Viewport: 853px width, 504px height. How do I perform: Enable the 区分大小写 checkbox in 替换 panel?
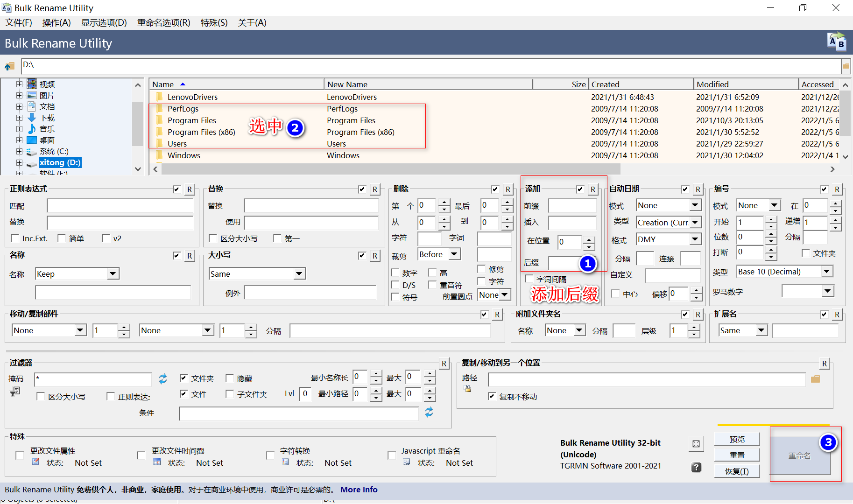click(213, 238)
